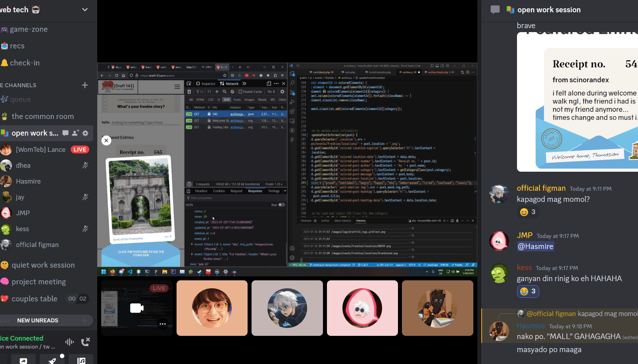Toggle the laughing reaction on official figman's message

tap(528, 212)
